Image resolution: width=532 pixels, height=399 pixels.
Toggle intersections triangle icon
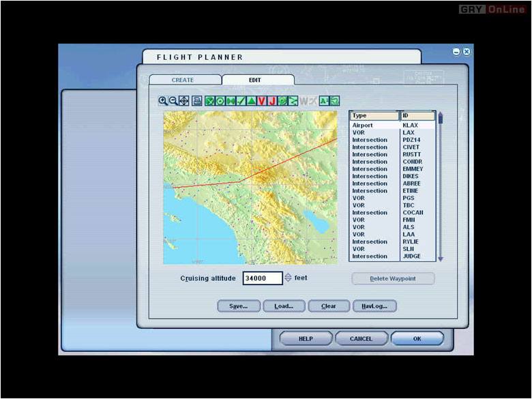point(252,101)
